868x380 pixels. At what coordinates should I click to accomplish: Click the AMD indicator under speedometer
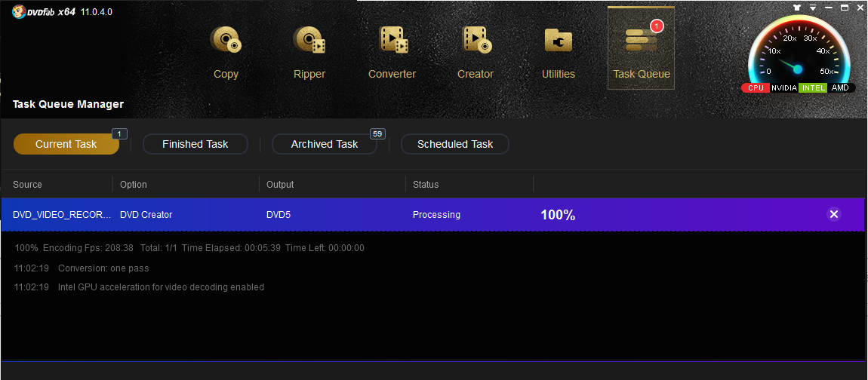click(840, 88)
